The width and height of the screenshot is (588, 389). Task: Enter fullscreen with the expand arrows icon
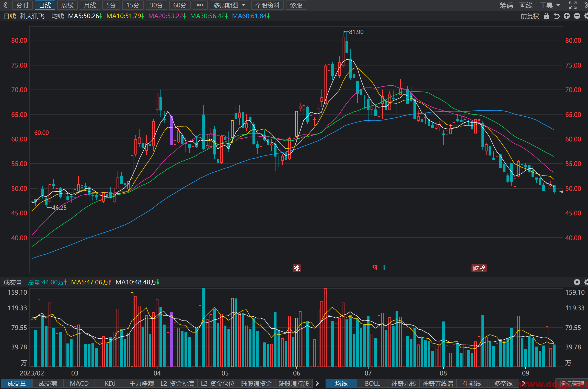(573, 5)
